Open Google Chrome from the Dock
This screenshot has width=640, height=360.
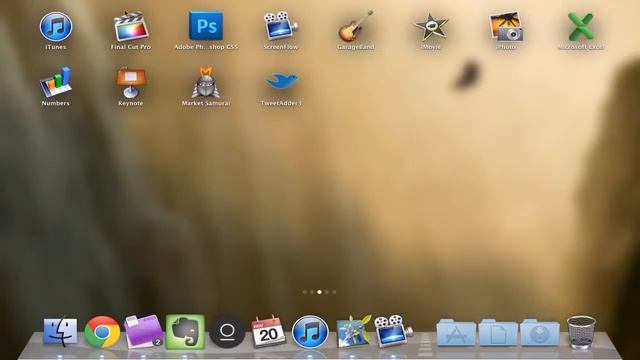[x=102, y=332]
